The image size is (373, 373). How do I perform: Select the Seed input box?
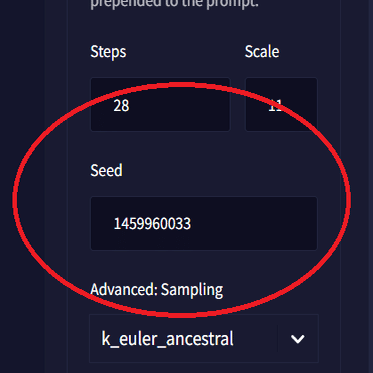(x=204, y=223)
